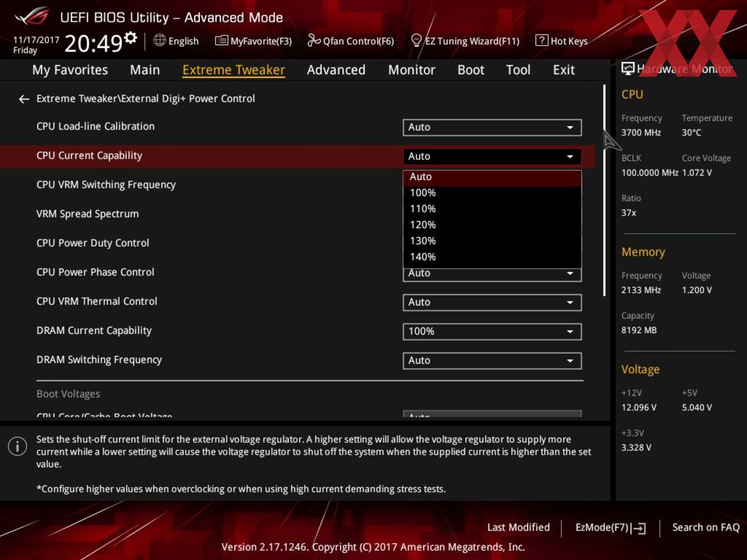
Task: Click the ROG logo icon
Action: [32, 16]
